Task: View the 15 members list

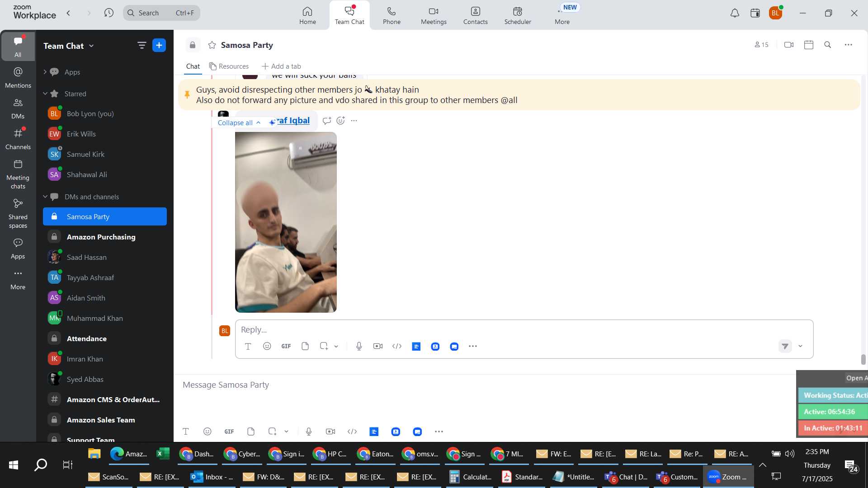Action: 761,45
